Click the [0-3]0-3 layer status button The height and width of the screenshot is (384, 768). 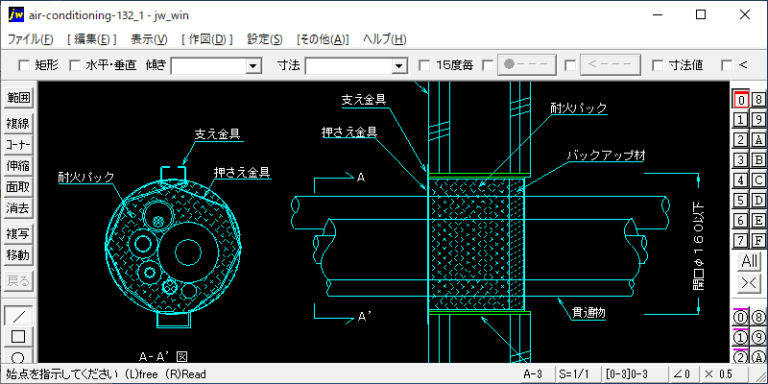point(634,374)
